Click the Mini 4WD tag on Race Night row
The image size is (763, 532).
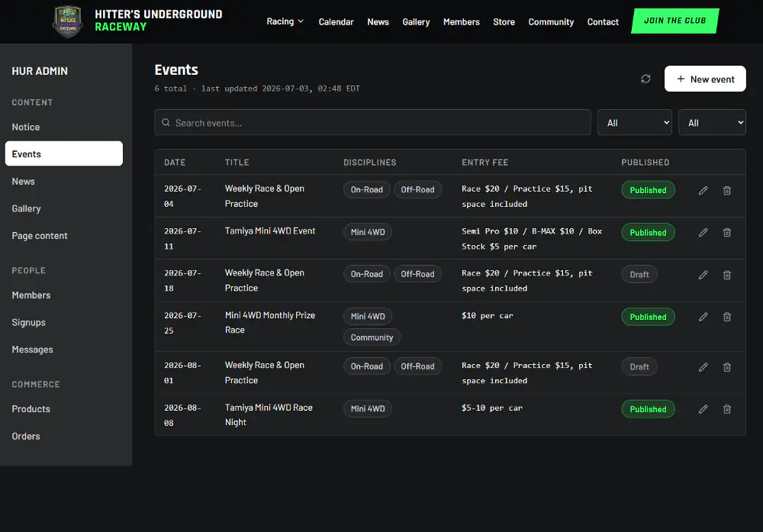click(x=368, y=408)
